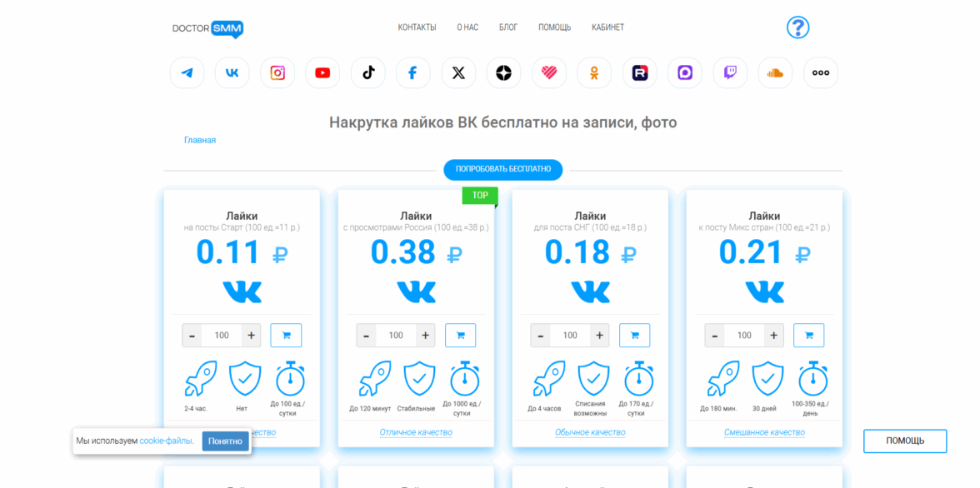The image size is (980, 488).
Task: Click the VK logo on the 0.21 ₽ card
Action: point(764,291)
